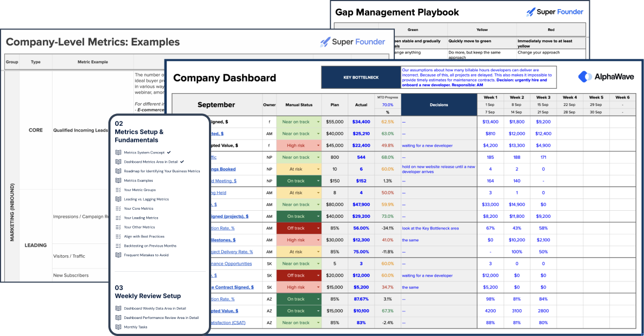Click the AlphaWave logo on Company Dashboard
Viewport: 644px width, 336px height.
coord(606,77)
